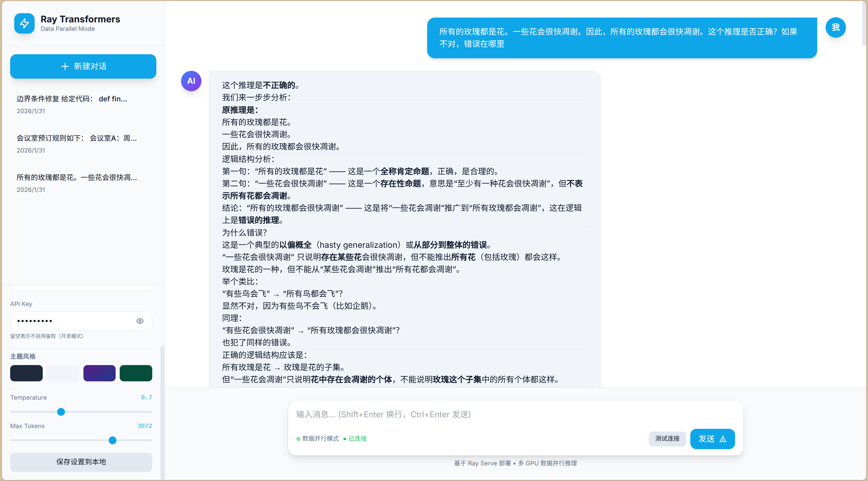Select the dark theme swatch
868x481 pixels.
pyautogui.click(x=26, y=373)
